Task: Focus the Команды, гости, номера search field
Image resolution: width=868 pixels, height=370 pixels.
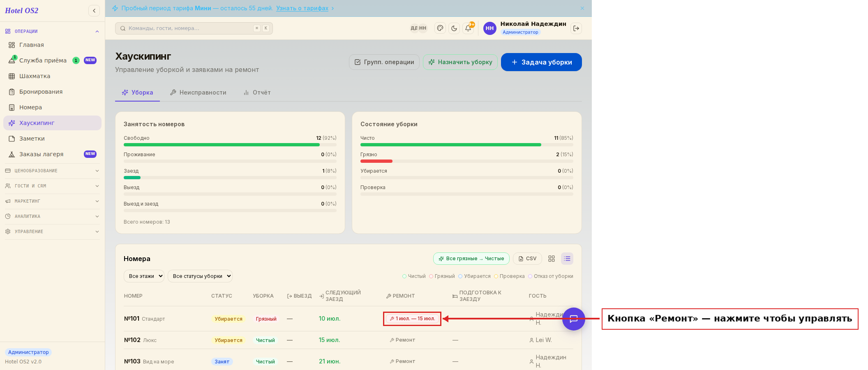Action: click(x=194, y=28)
